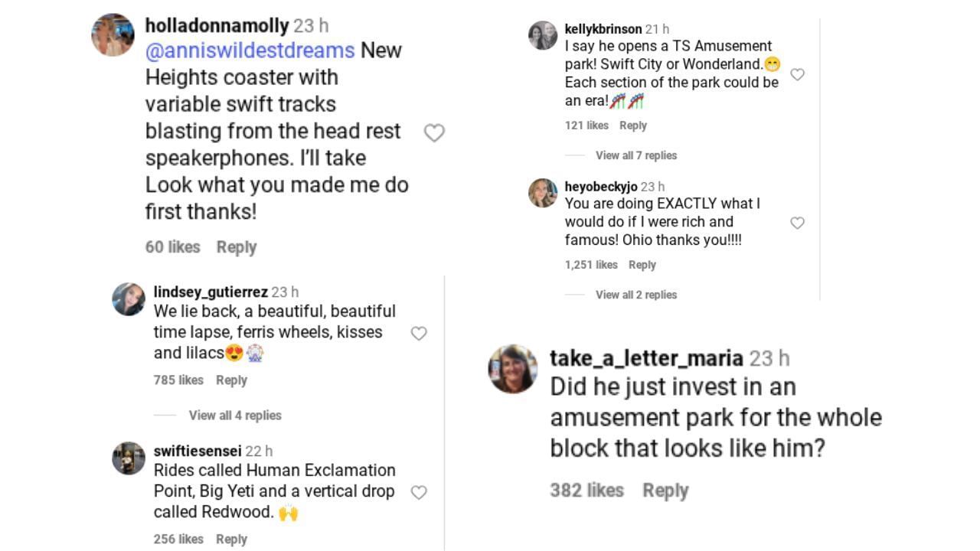Expand View all 4 replies
Image resolution: width=980 pixels, height=551 pixels.
(235, 416)
